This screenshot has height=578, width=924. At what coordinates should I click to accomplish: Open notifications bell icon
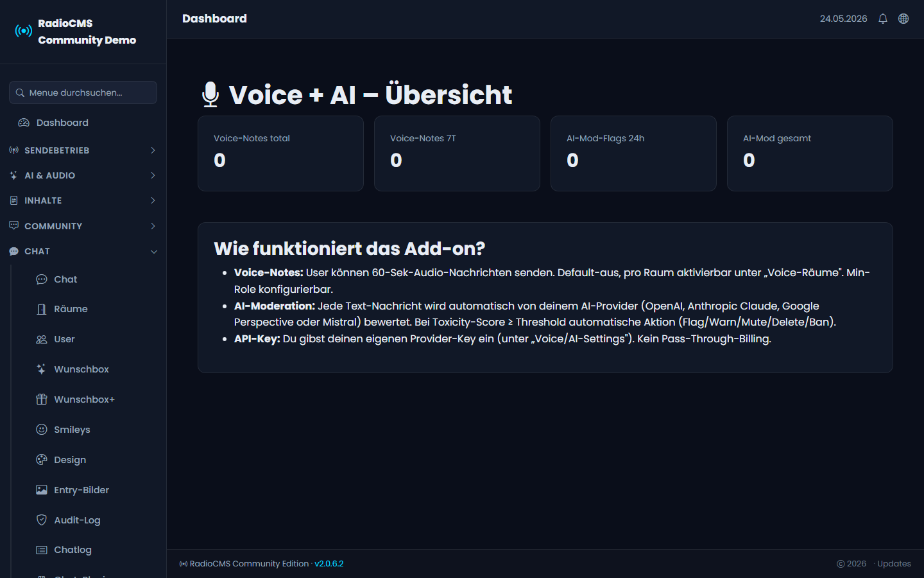[883, 19]
